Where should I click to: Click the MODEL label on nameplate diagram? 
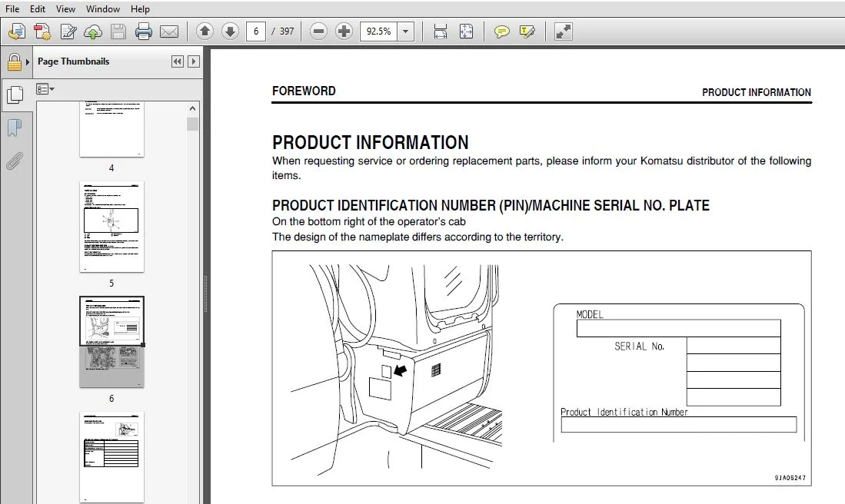[x=590, y=314]
